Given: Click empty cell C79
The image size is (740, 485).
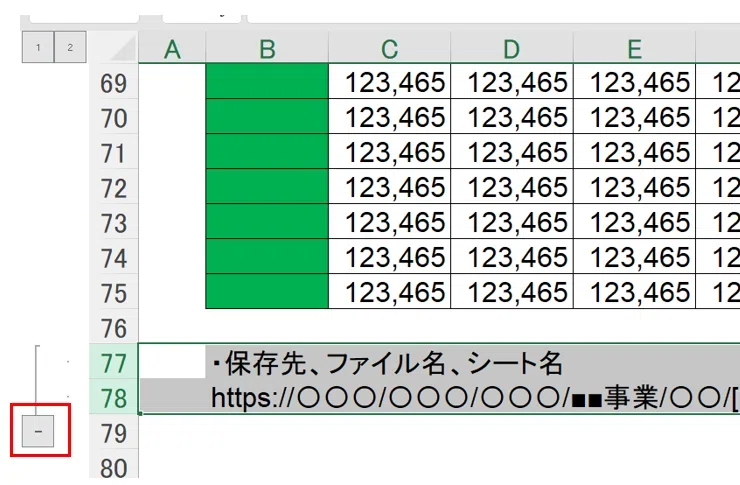Looking at the screenshot, I should click(x=389, y=432).
